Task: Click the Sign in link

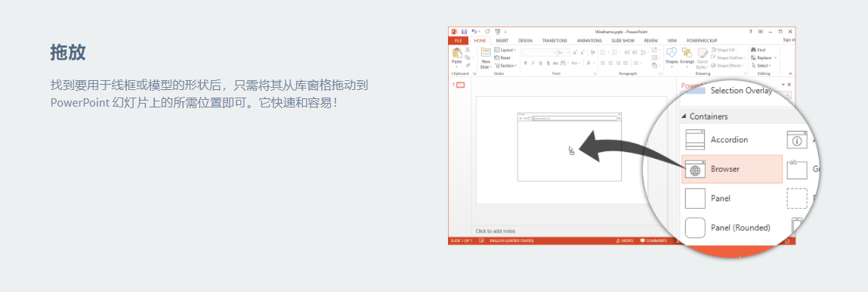Action: click(x=789, y=40)
